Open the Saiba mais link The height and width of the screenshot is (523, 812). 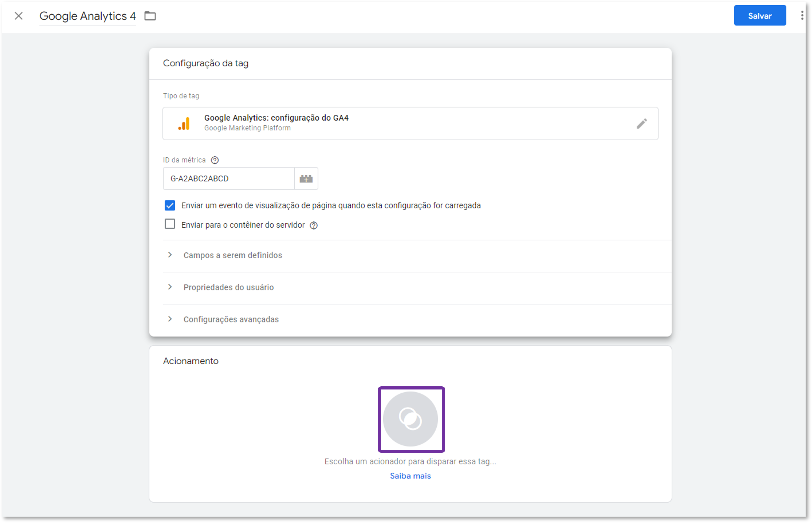(410, 476)
